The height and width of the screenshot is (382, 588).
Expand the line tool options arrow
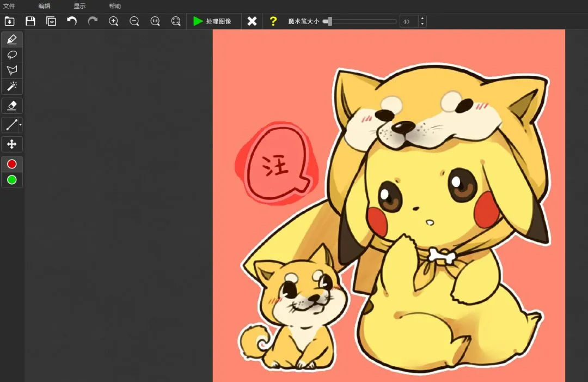pyautogui.click(x=20, y=125)
